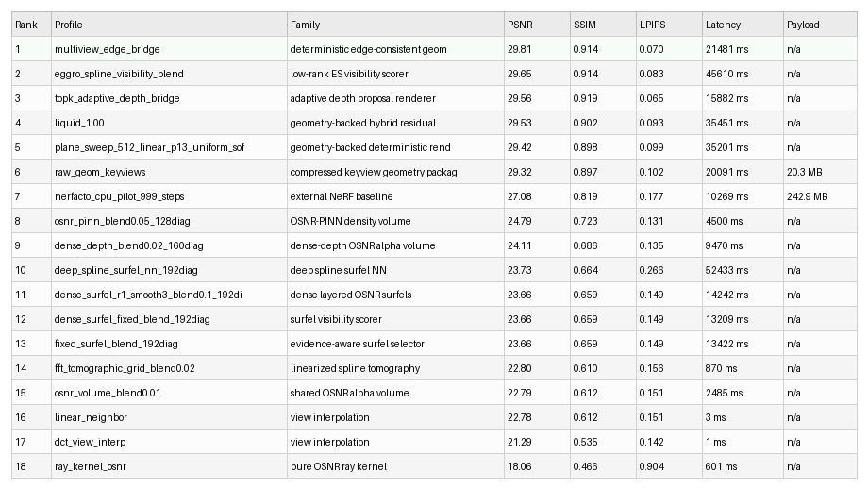Click family 'deep spline surfel NN'
This screenshot has width=868, height=489.
(x=338, y=270)
